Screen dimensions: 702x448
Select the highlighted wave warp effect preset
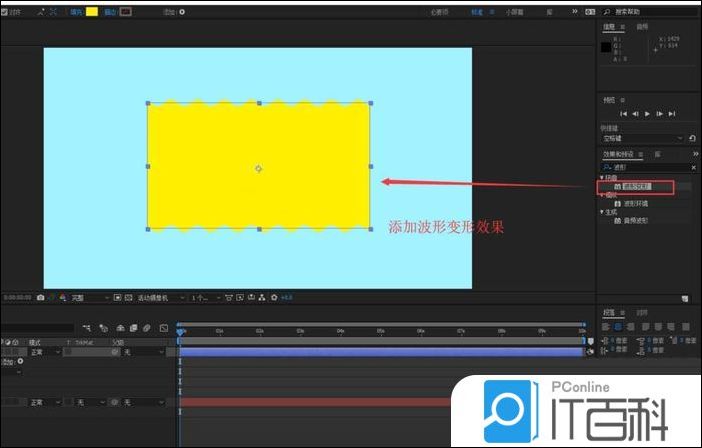pyautogui.click(x=636, y=186)
